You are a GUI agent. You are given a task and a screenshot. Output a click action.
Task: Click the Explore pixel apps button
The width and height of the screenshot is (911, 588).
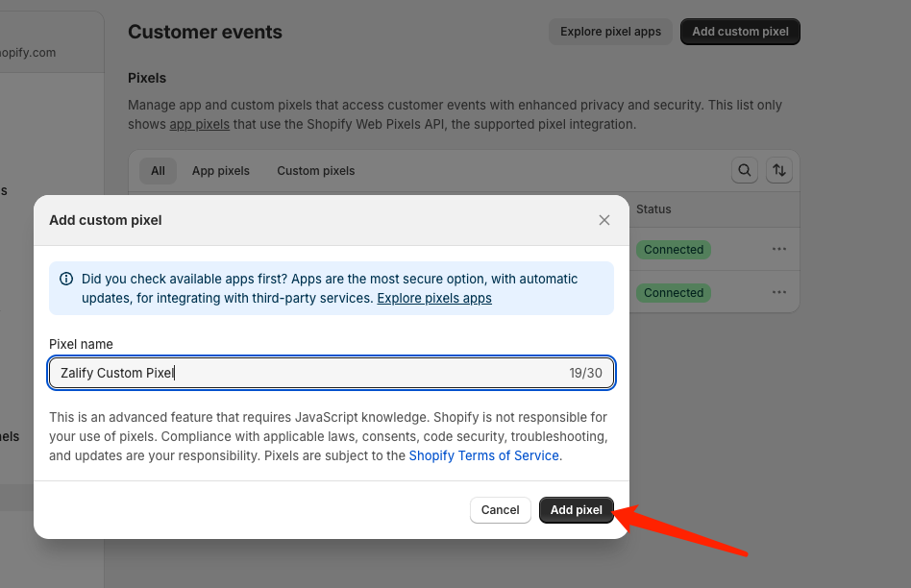click(x=610, y=32)
